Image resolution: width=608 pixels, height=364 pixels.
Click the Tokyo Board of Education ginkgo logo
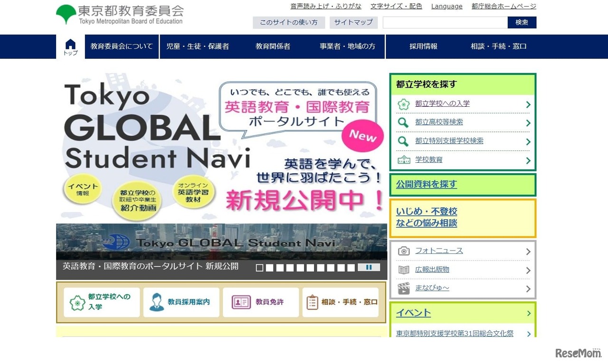[66, 14]
